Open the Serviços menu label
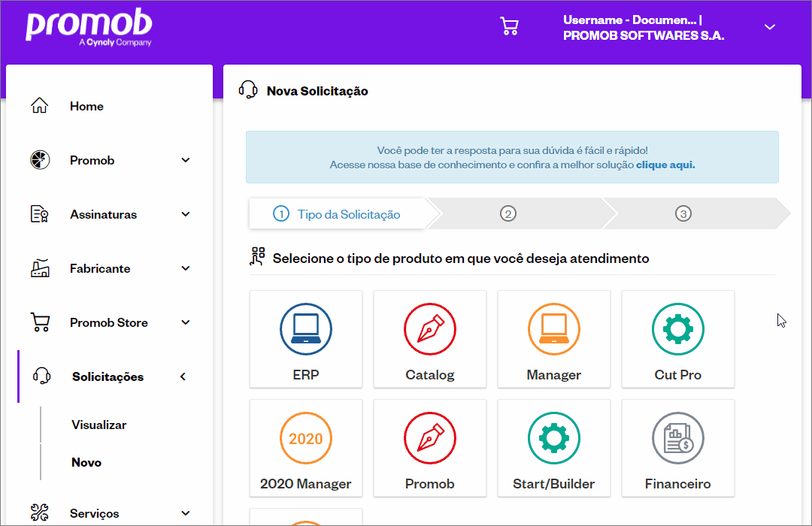 point(94,513)
